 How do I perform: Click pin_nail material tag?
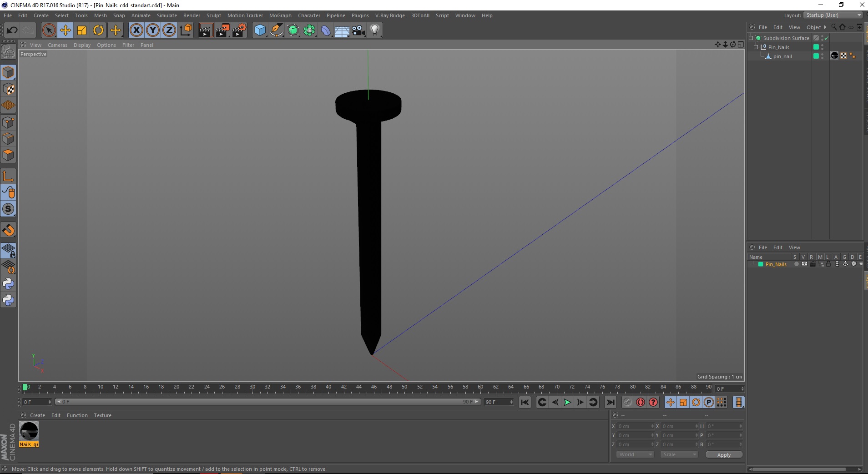click(834, 55)
